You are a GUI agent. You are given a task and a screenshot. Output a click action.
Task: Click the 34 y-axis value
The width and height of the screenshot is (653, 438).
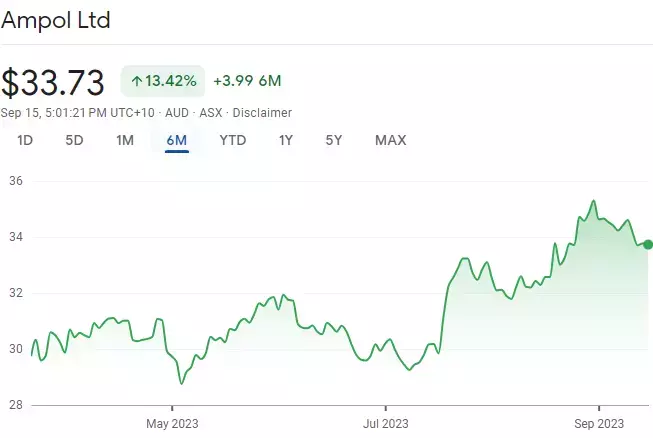pos(16,237)
